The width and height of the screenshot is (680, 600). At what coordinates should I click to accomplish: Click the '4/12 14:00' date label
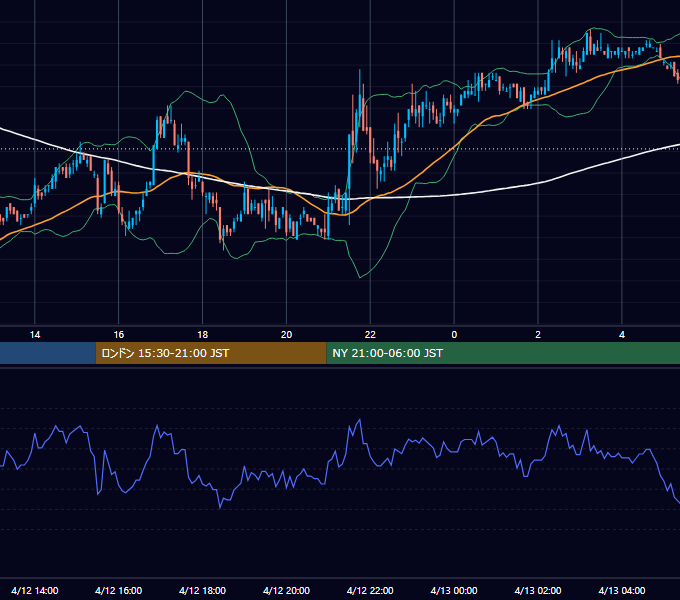pos(35,590)
